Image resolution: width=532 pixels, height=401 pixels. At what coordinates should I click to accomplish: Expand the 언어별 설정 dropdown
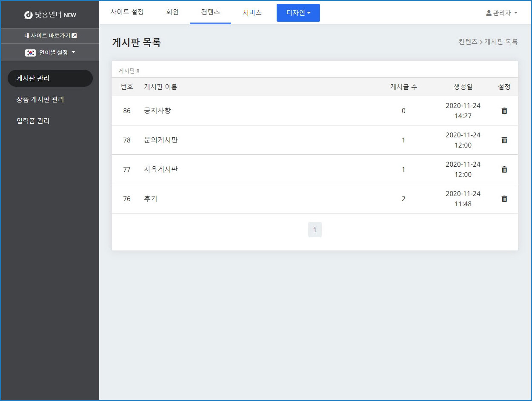[x=73, y=52]
